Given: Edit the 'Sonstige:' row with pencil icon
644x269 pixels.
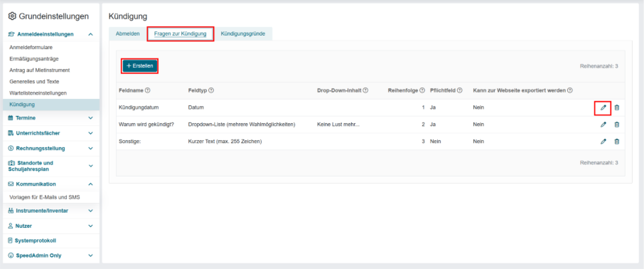Looking at the screenshot, I should pyautogui.click(x=603, y=142).
